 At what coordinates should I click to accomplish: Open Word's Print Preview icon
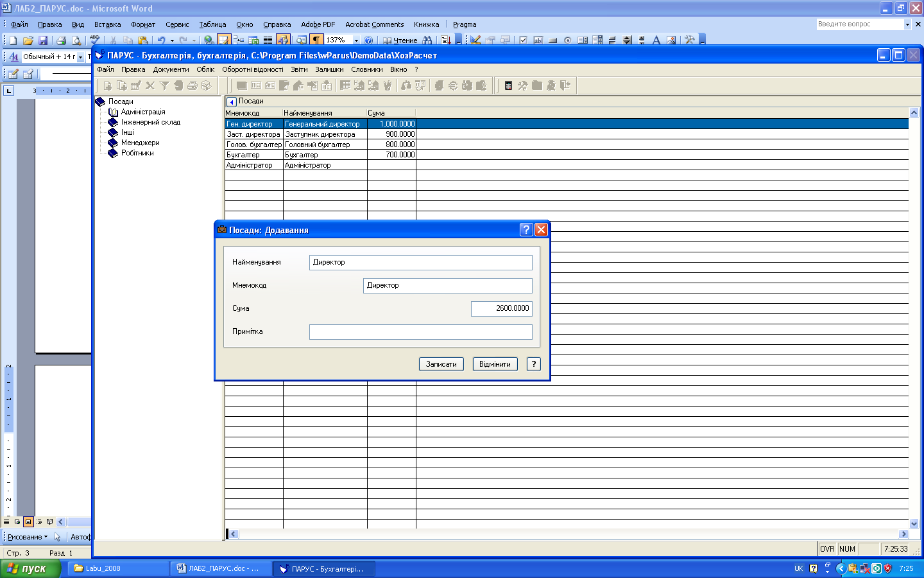76,40
